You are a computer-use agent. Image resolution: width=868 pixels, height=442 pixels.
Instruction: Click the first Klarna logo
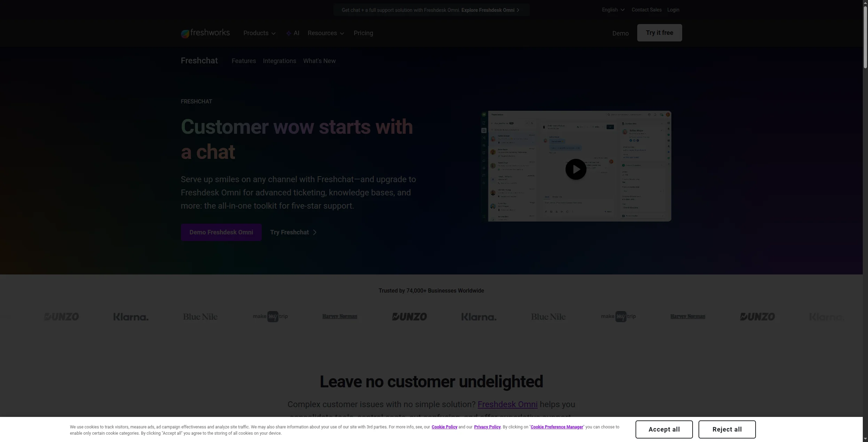click(131, 317)
